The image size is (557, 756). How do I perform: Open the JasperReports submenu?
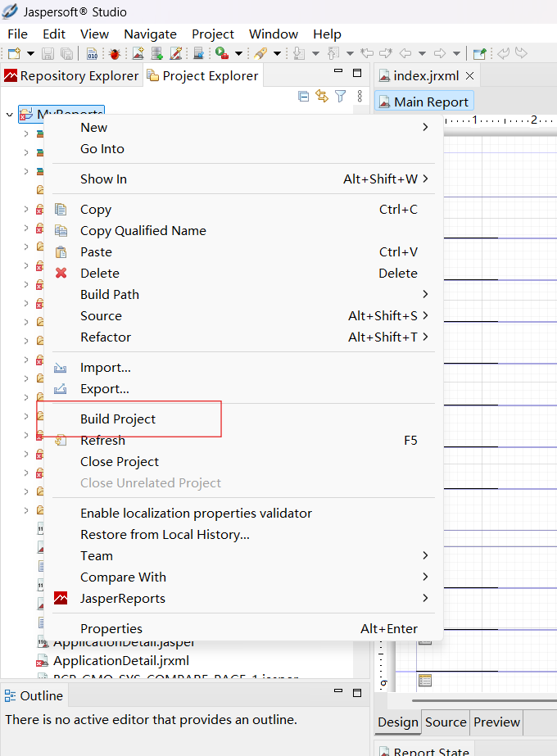coord(243,599)
